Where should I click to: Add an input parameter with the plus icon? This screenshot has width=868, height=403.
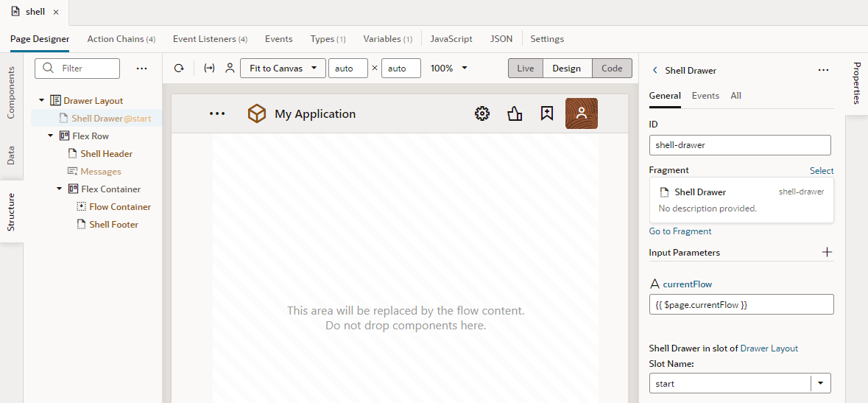pyautogui.click(x=827, y=252)
